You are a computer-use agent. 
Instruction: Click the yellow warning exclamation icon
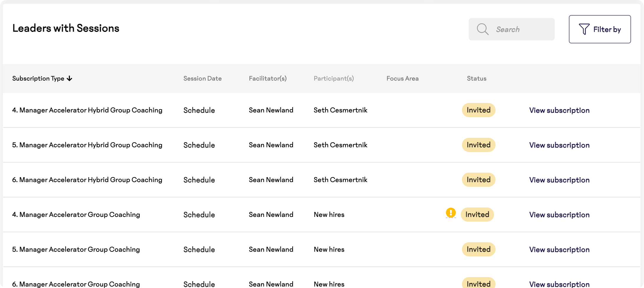pyautogui.click(x=451, y=212)
